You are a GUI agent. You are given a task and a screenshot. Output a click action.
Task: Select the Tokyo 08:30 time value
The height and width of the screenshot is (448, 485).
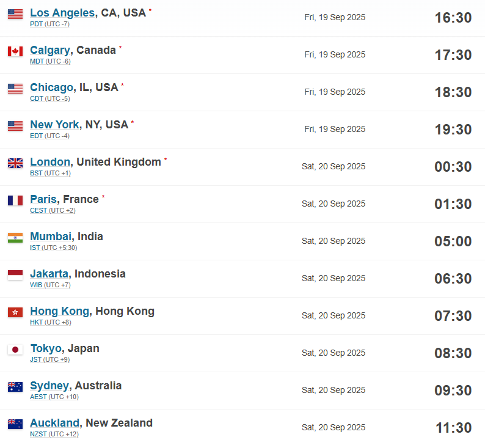click(453, 353)
